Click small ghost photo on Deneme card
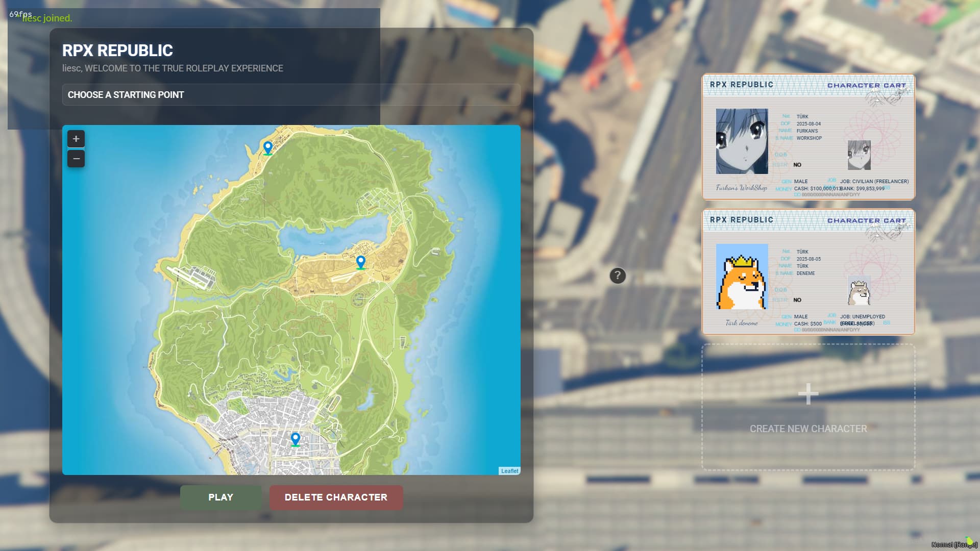 point(859,291)
